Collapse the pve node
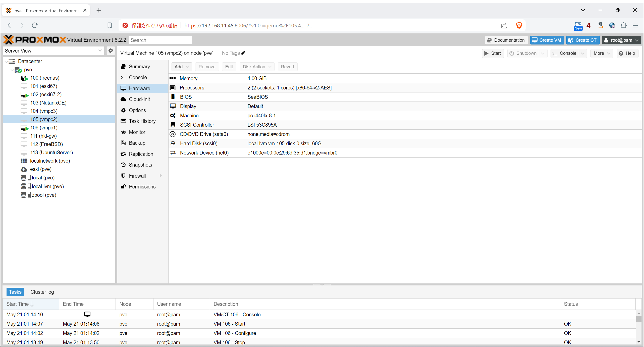Viewport: 644px width, 347px height. point(12,70)
